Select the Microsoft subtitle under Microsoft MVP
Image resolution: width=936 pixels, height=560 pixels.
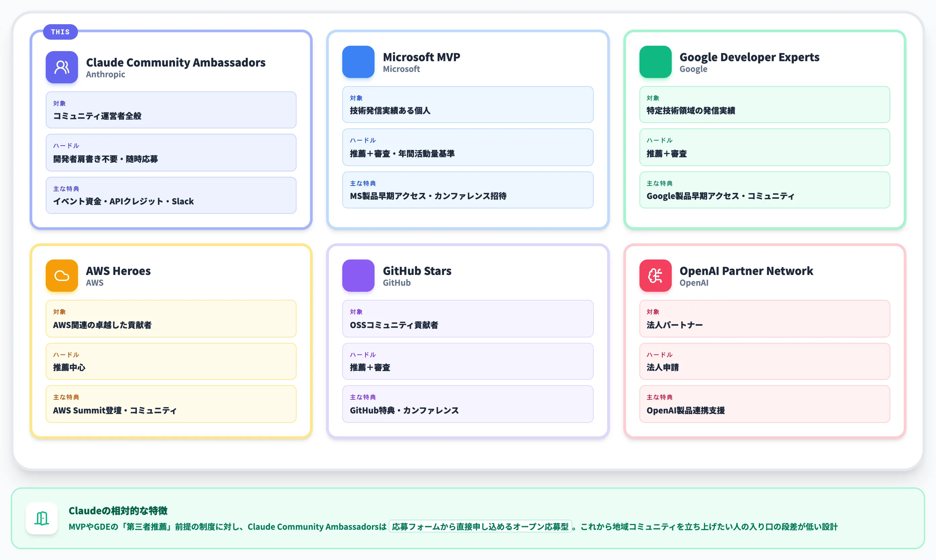tap(401, 69)
